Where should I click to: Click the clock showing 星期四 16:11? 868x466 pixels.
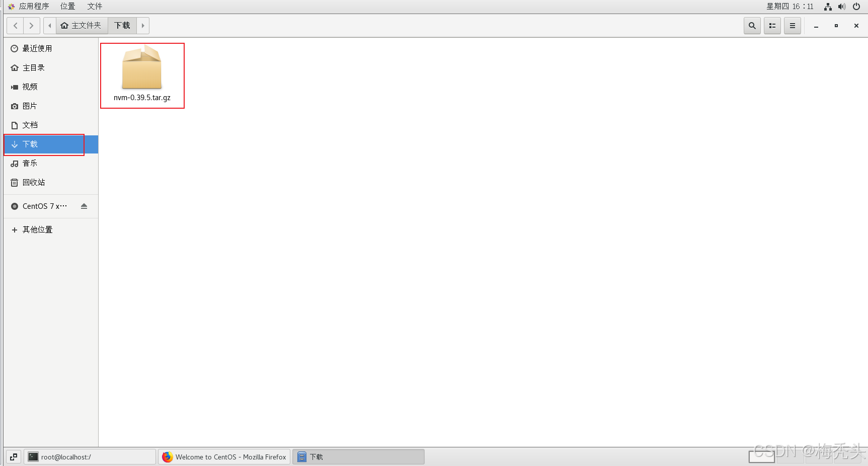tap(790, 6)
